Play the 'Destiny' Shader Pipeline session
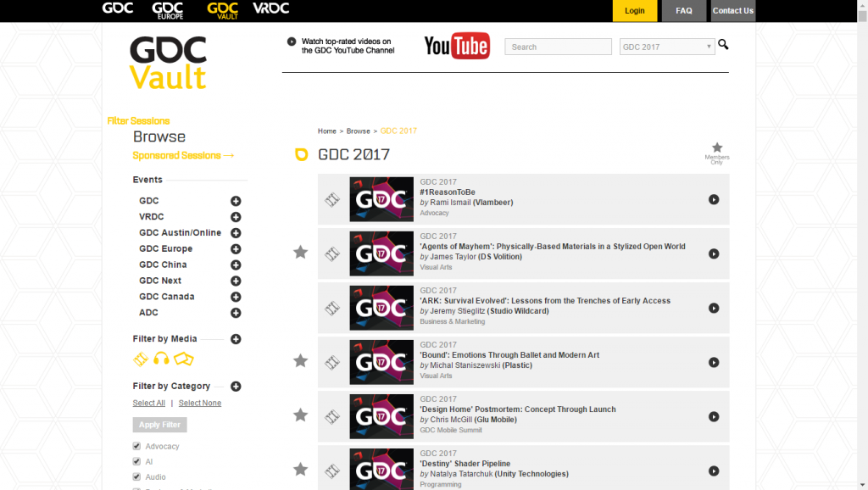The image size is (868, 490). (x=714, y=471)
